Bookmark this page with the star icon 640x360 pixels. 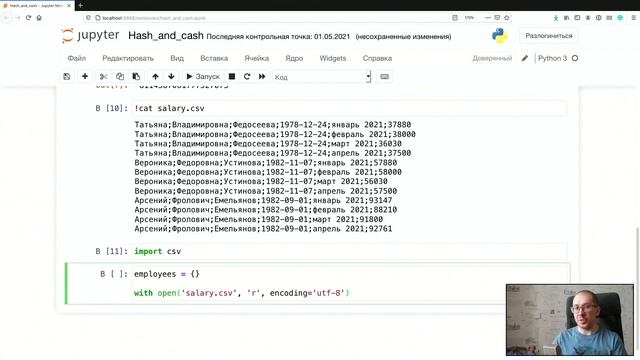coord(507,18)
